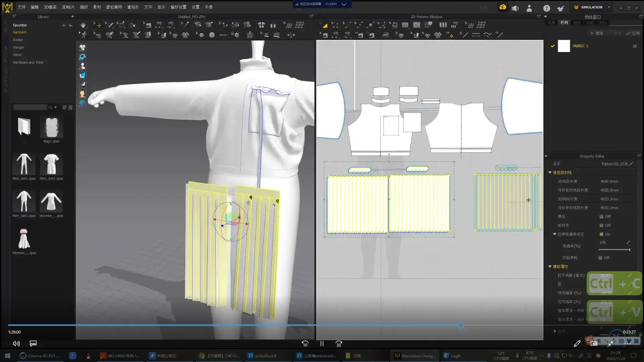Collapse the 模拟属性 section
The height and width of the screenshot is (362, 644).
pyautogui.click(x=550, y=266)
